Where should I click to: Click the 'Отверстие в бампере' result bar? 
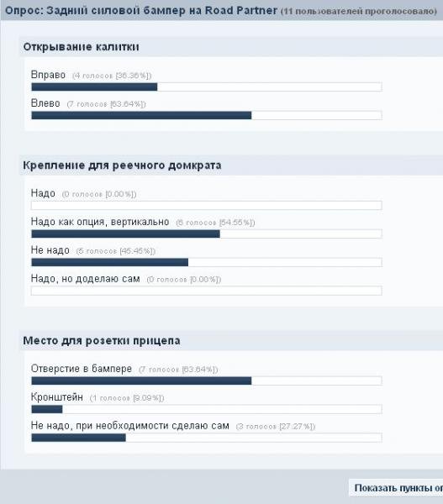[207, 381]
